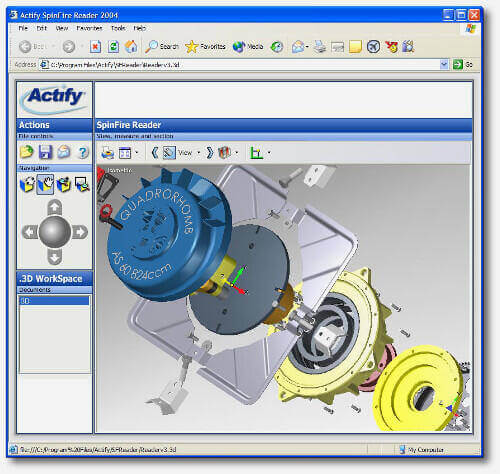
Task: Expand the Back button history arrow
Action: 53,46
